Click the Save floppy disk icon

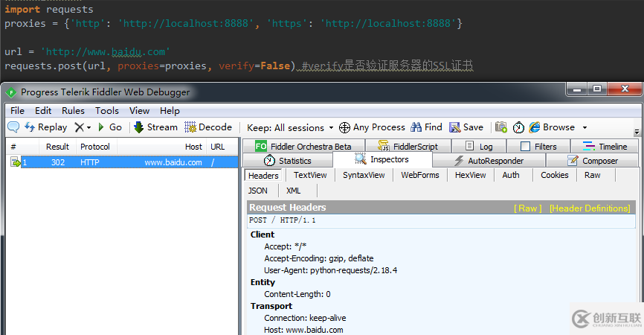point(456,127)
